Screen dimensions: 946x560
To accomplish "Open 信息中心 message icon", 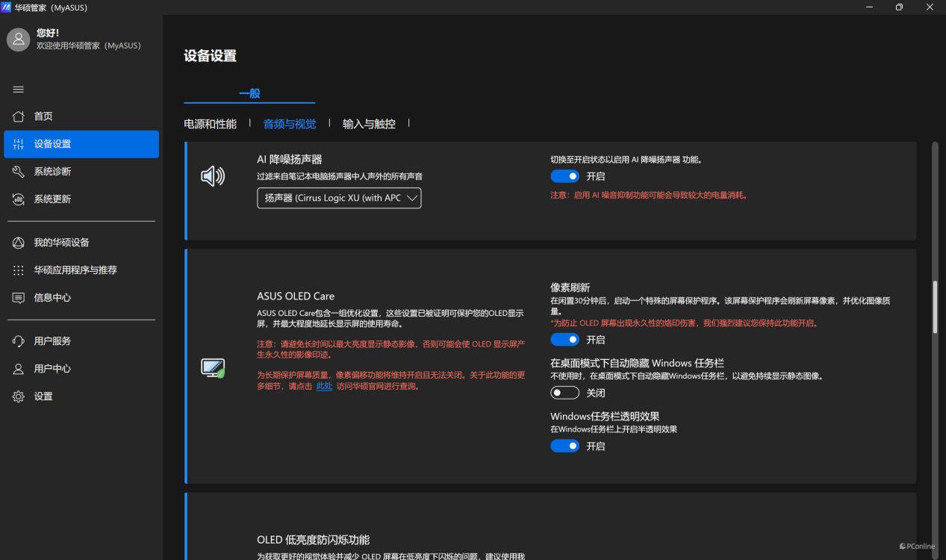I will point(19,298).
